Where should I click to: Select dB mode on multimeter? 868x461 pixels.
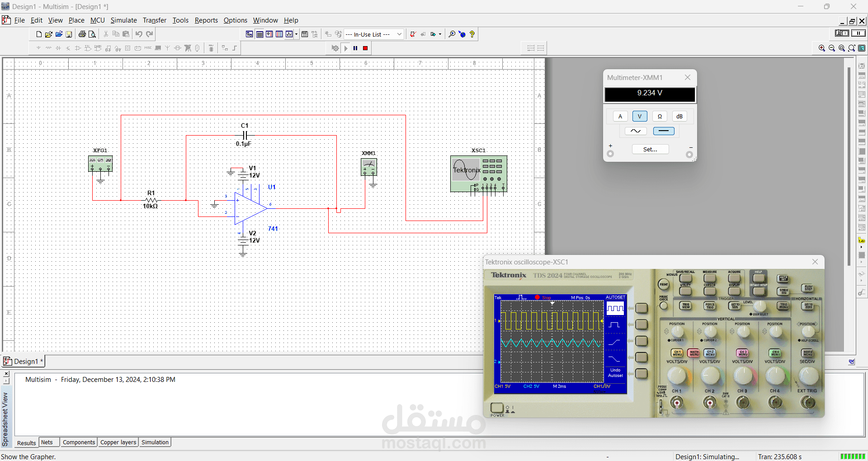[679, 117]
